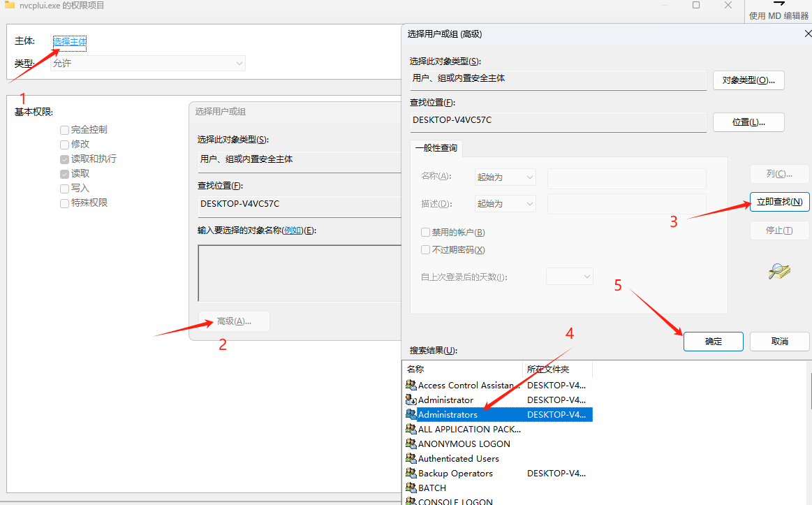The image size is (812, 505).
Task: Click the Administrators group icon in results
Action: 411,414
